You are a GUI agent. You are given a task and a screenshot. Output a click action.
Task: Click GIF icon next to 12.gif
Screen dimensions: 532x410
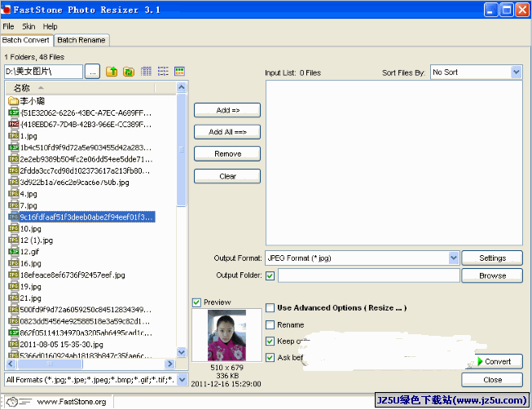13,252
